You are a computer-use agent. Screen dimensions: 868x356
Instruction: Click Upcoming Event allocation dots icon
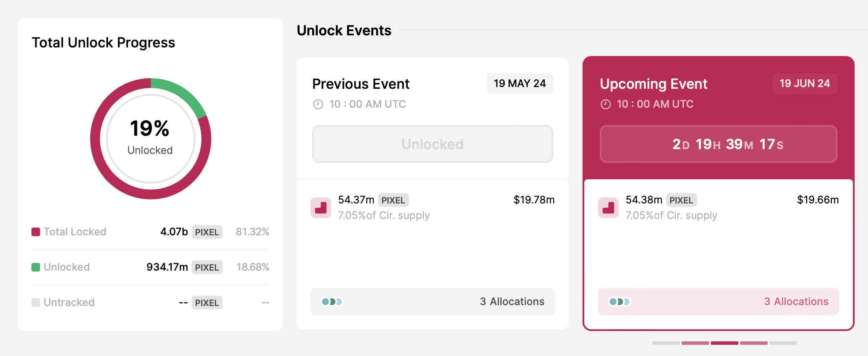pos(620,302)
